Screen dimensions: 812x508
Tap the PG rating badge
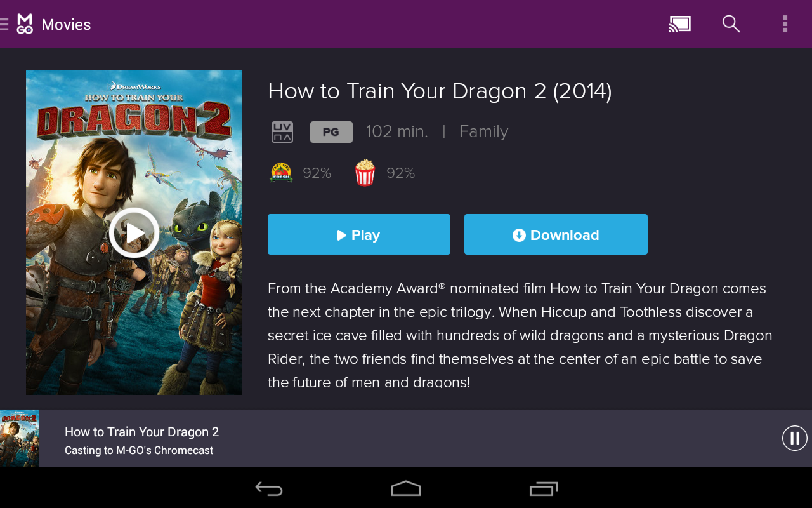point(331,132)
